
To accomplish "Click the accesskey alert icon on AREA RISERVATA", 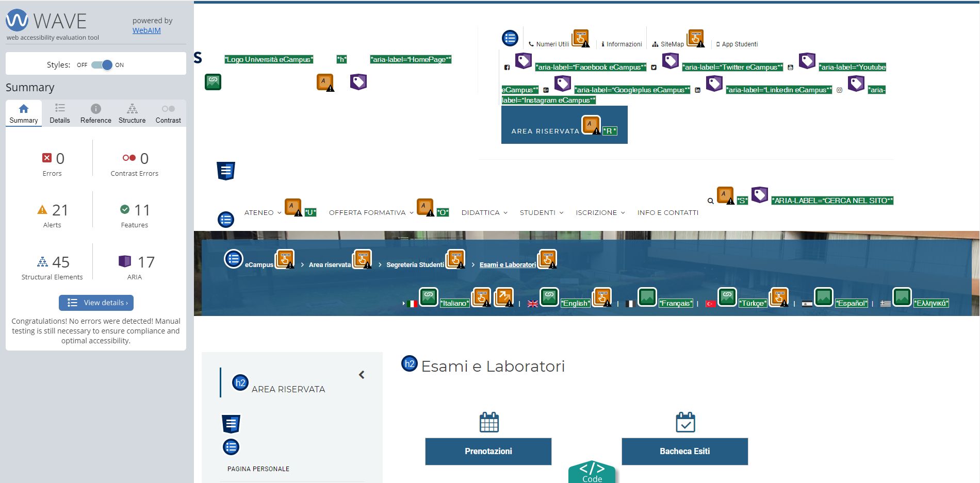I will point(591,125).
